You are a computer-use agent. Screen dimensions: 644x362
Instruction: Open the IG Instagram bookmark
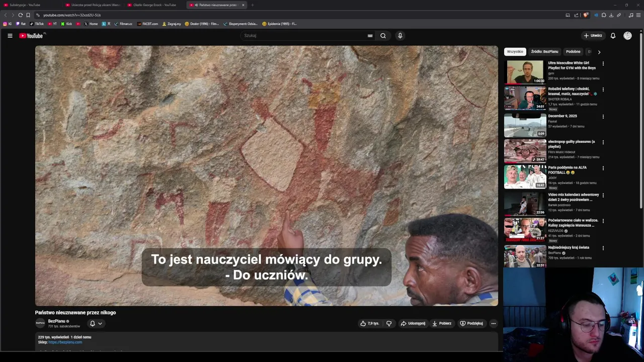[7, 24]
